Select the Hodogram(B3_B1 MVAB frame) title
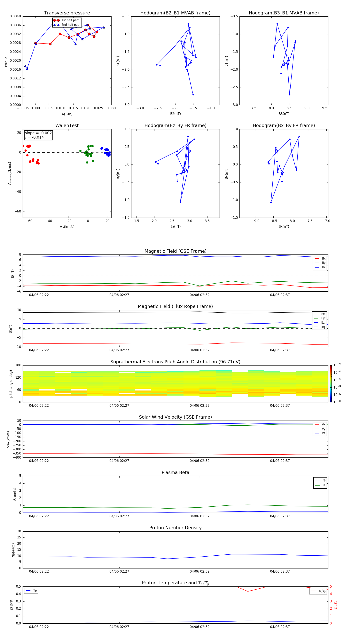Image resolution: width=351 pixels, height=644 pixels. pos(284,13)
